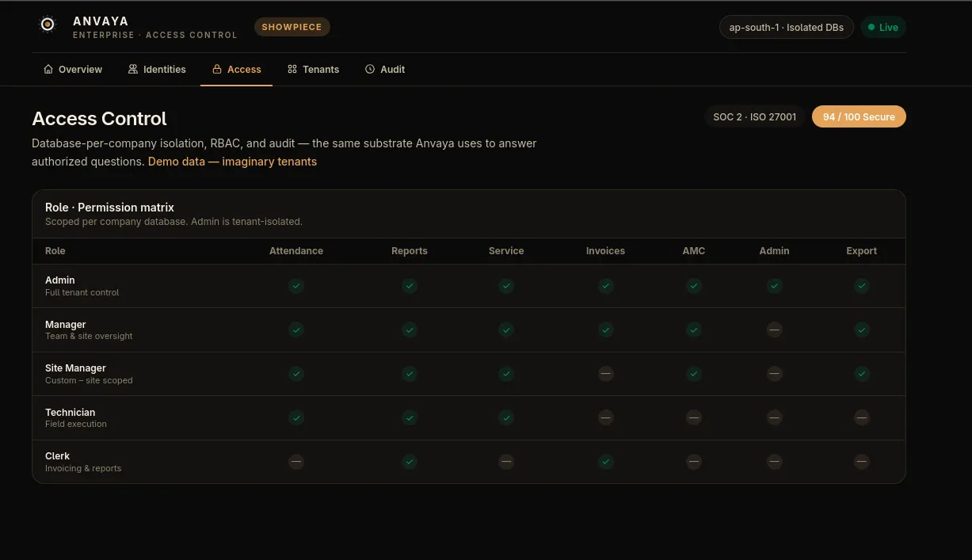
Task: Click Technician's Invoices denied dash
Action: click(606, 417)
